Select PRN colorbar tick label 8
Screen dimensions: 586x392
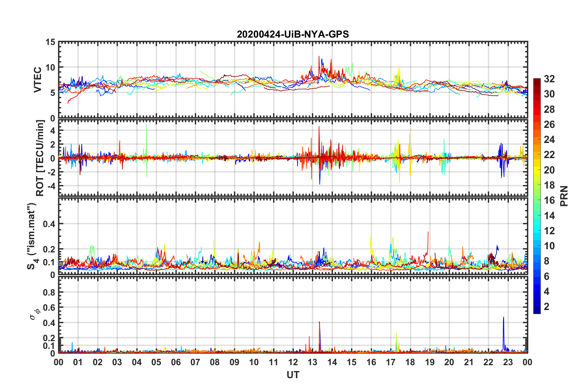click(x=547, y=261)
